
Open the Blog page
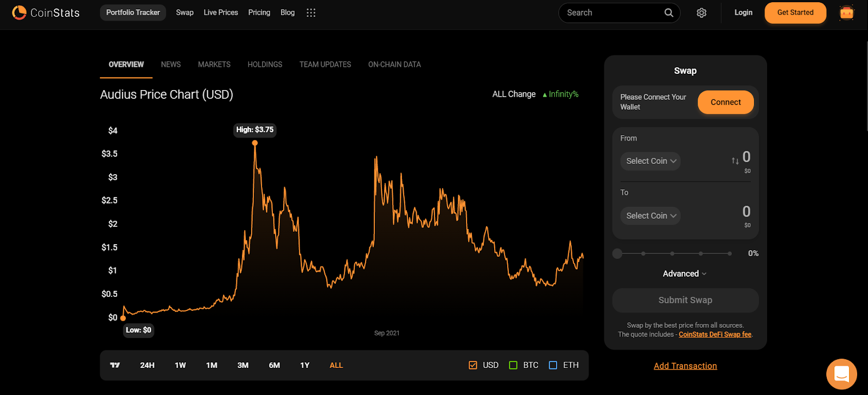coord(288,12)
